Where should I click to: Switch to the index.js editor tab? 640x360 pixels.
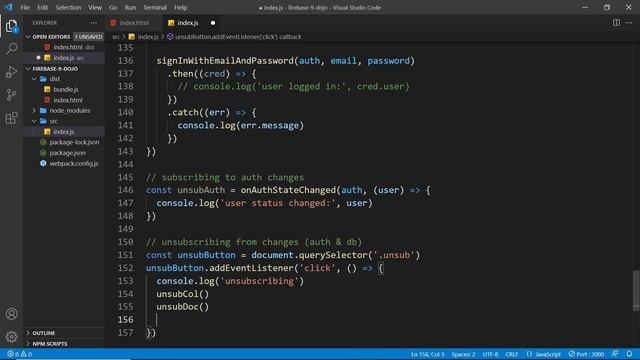(x=188, y=23)
